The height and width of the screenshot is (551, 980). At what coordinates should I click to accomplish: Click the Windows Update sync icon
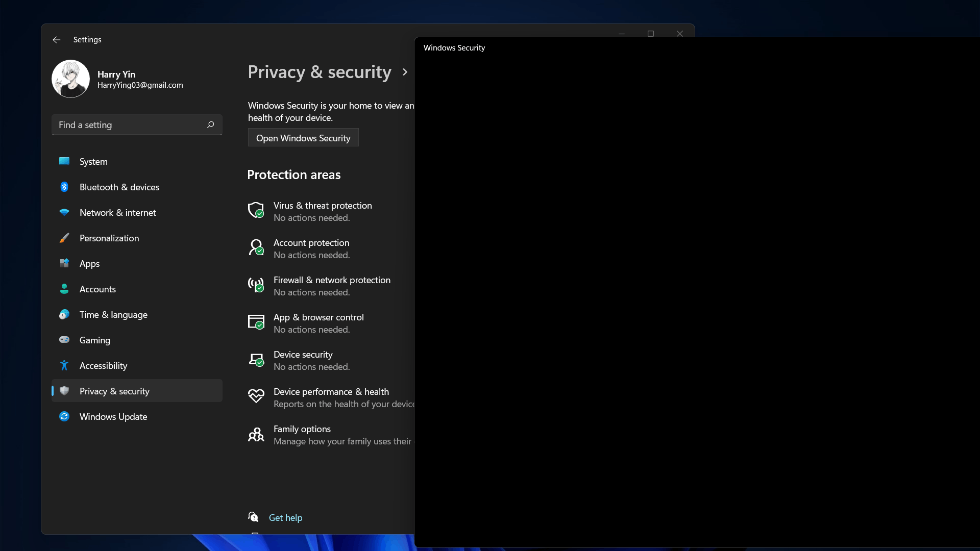[x=64, y=416]
